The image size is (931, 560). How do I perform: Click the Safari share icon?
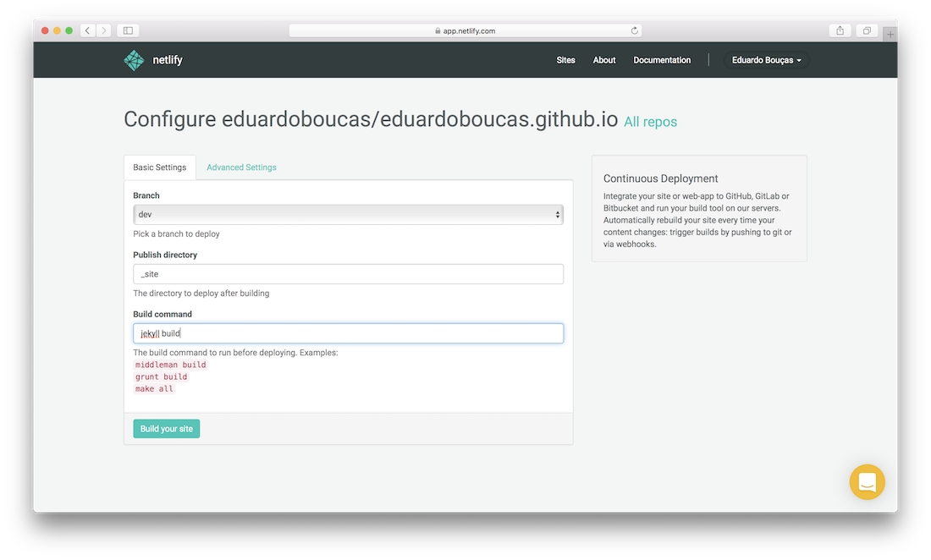[x=840, y=30]
